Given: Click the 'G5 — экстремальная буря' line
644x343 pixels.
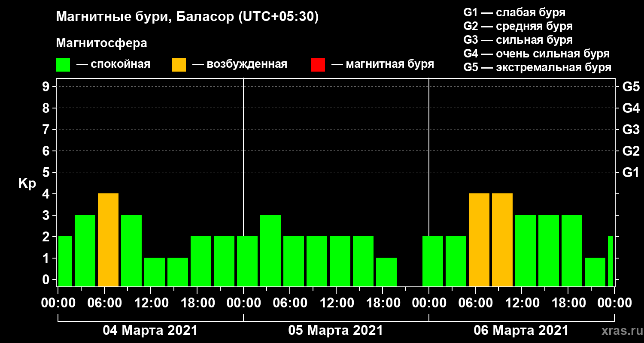Looking at the screenshot, I should pyautogui.click(x=538, y=67).
